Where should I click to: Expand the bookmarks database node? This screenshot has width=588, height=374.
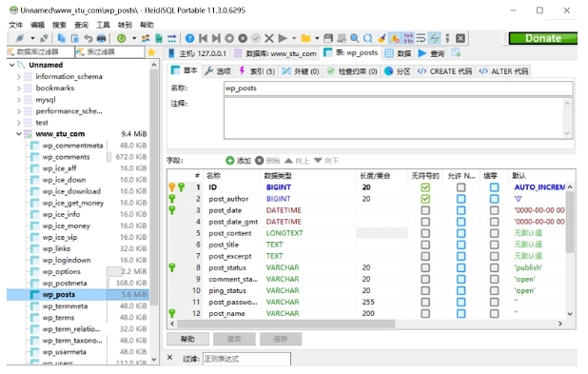[19, 89]
